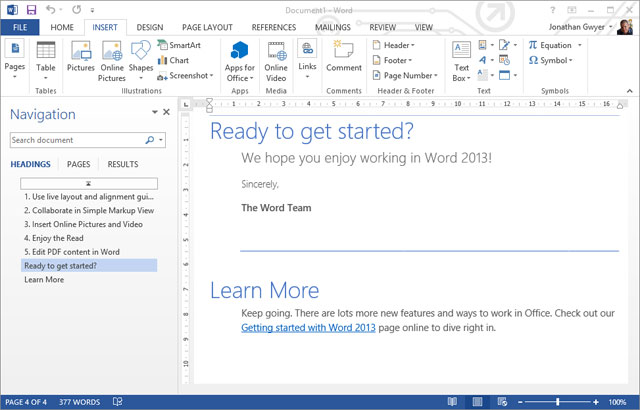
Task: Click the Save icon in Quick Access
Action: [x=32, y=9]
